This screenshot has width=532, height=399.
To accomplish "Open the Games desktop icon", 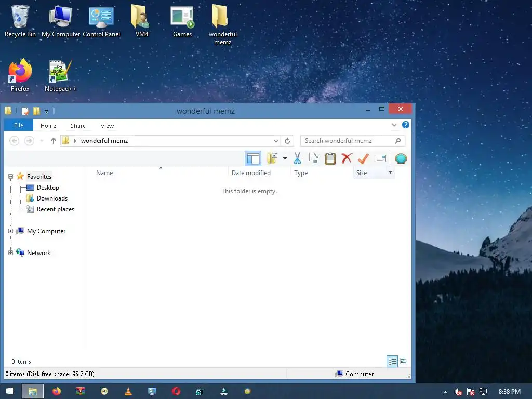I will (182, 21).
